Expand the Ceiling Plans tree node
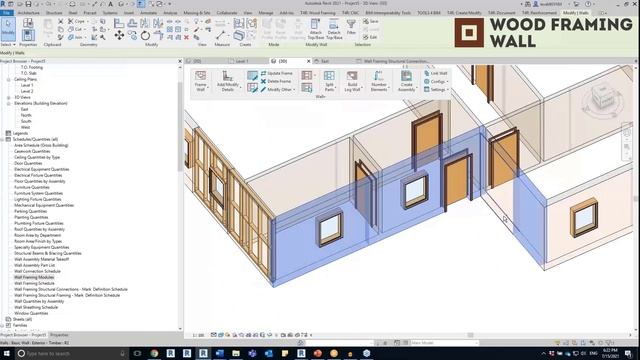 pyautogui.click(x=9, y=80)
